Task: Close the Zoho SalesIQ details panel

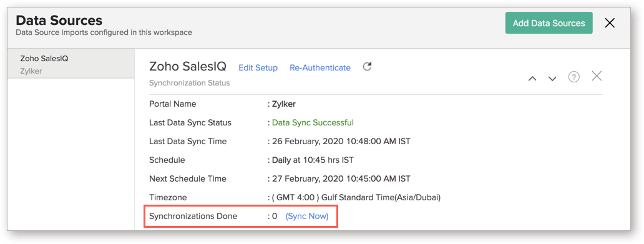Action: coord(597,76)
